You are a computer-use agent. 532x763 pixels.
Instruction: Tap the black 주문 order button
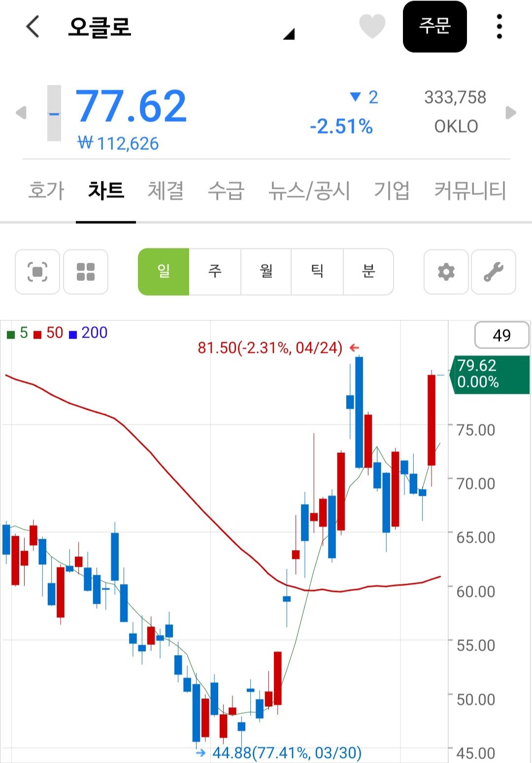[x=434, y=27]
